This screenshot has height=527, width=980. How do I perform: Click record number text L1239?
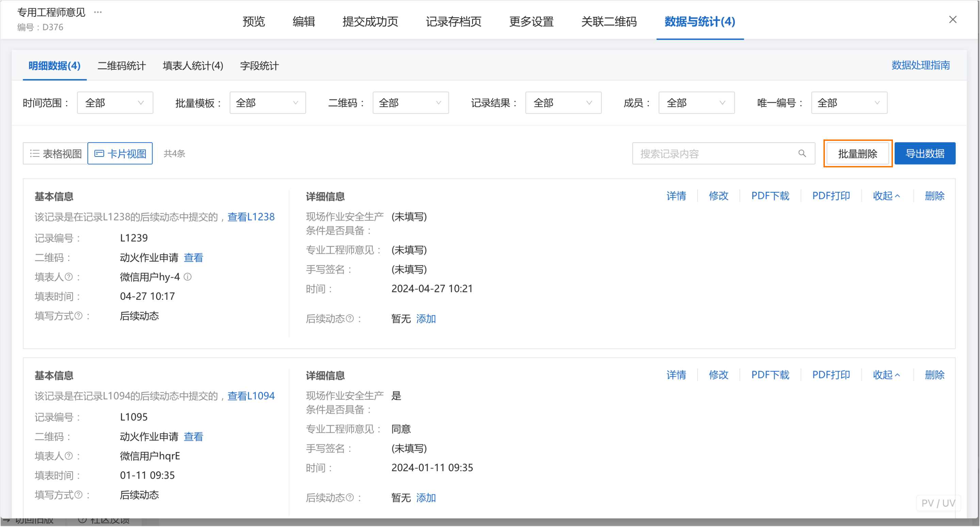click(133, 238)
